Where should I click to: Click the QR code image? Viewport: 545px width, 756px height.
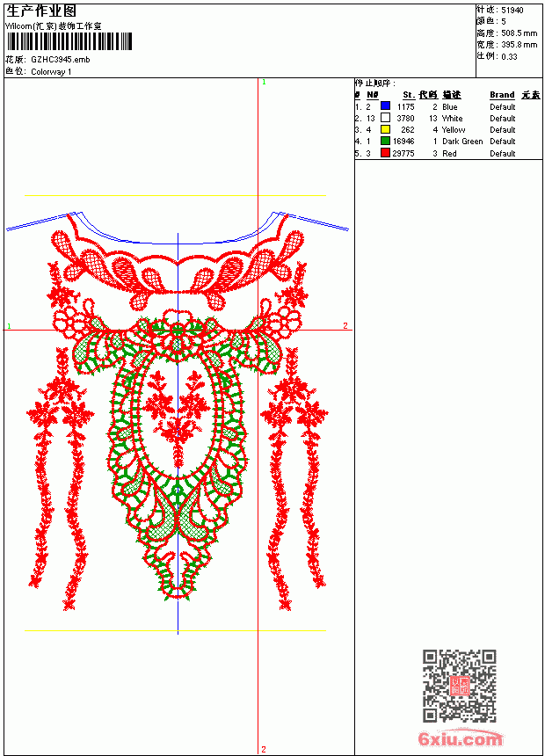[x=460, y=686]
